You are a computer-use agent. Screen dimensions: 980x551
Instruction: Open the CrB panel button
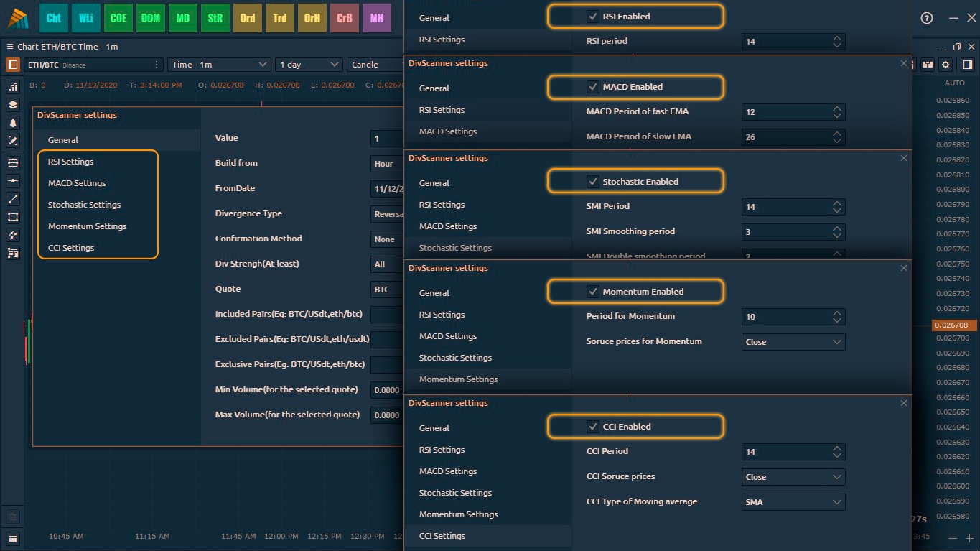(345, 18)
